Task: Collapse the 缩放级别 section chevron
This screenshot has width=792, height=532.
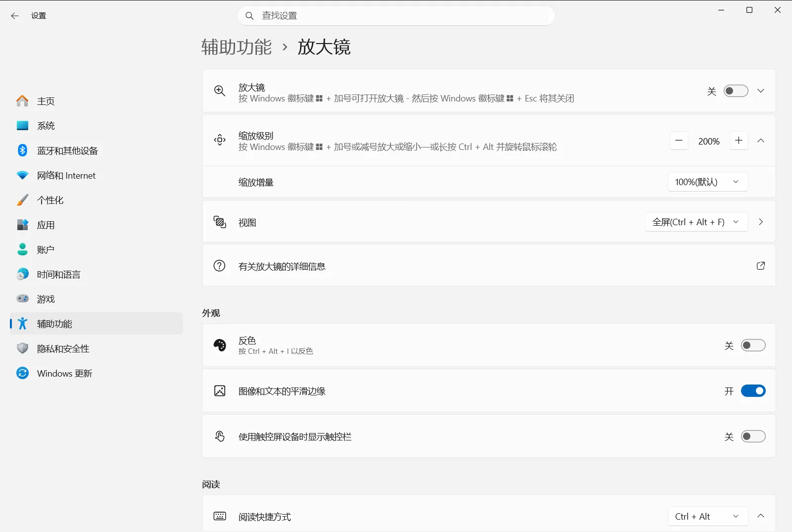Action: click(x=761, y=141)
